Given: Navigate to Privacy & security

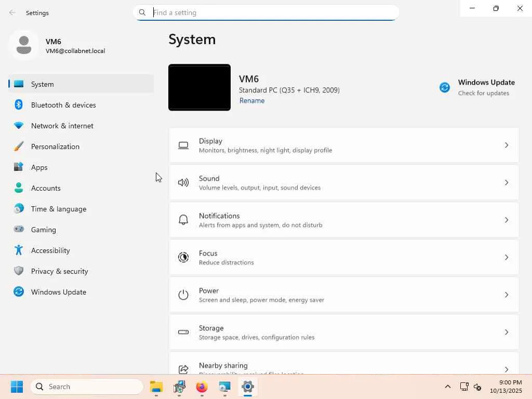Looking at the screenshot, I should tap(81, 271).
